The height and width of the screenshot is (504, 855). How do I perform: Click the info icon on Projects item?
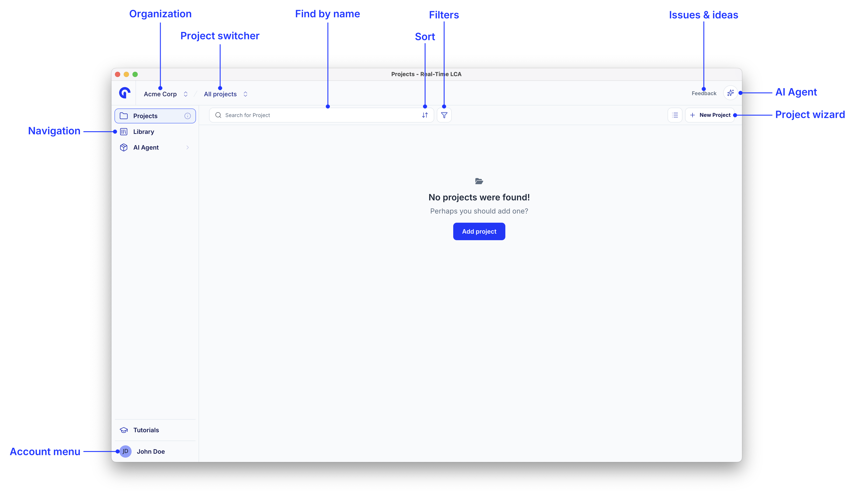188,116
